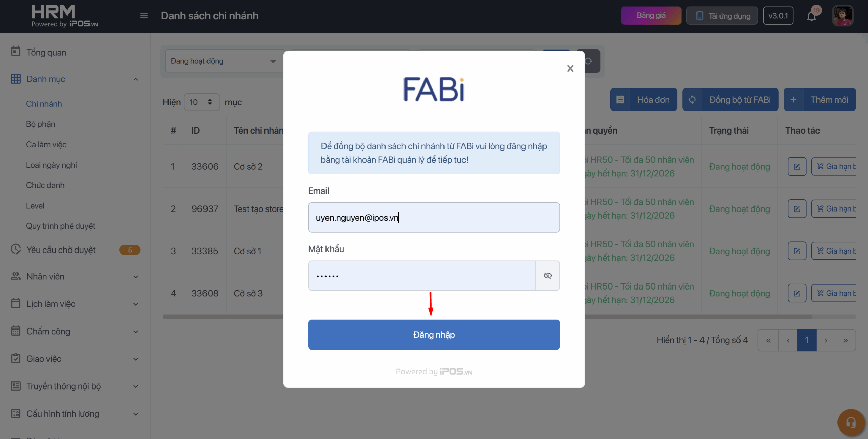Click the refresh icon beside filters

coord(589,61)
